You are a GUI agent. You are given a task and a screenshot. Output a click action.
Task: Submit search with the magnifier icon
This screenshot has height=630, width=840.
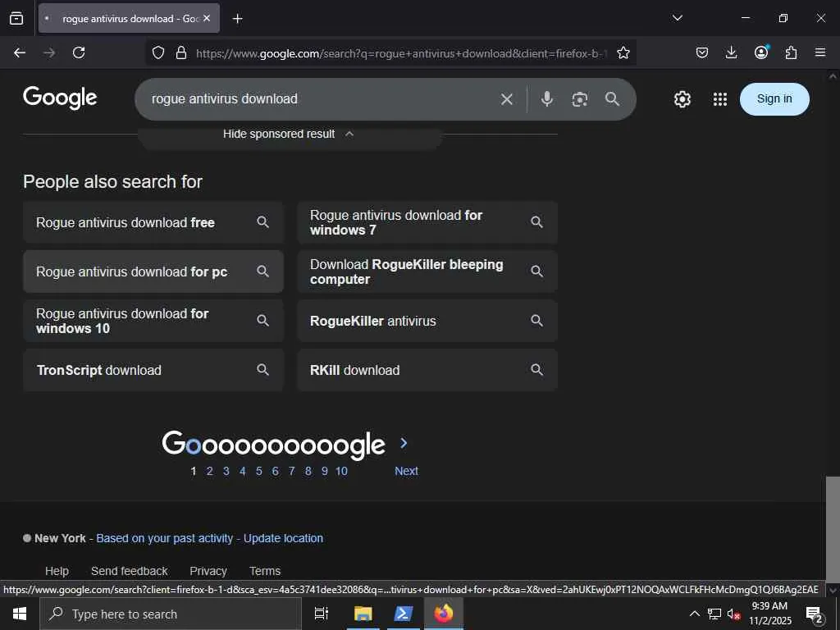[612, 99]
